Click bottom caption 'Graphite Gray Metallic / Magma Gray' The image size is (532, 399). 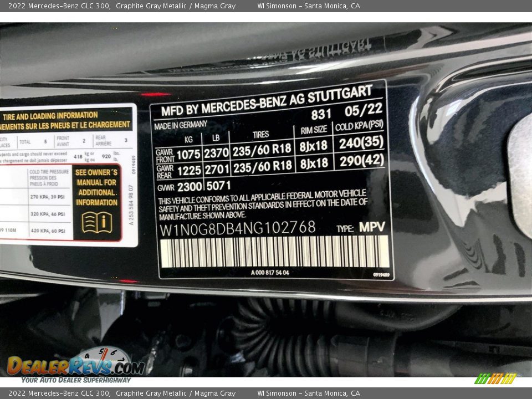176,393
